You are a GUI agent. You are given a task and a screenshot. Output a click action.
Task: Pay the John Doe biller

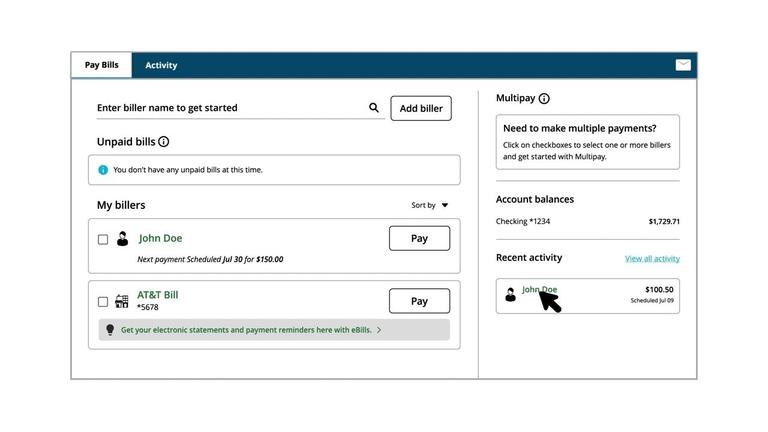coord(419,238)
